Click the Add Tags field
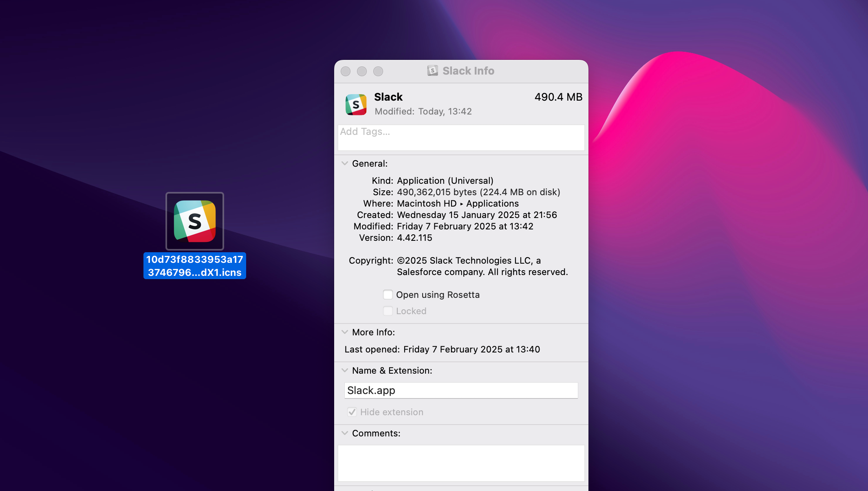The image size is (868, 491). pos(461,138)
